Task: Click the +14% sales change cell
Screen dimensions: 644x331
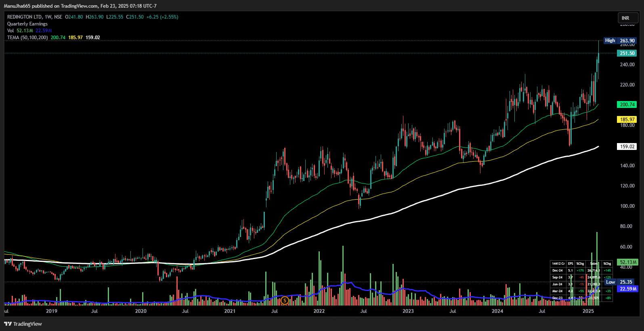Action: tap(607, 270)
